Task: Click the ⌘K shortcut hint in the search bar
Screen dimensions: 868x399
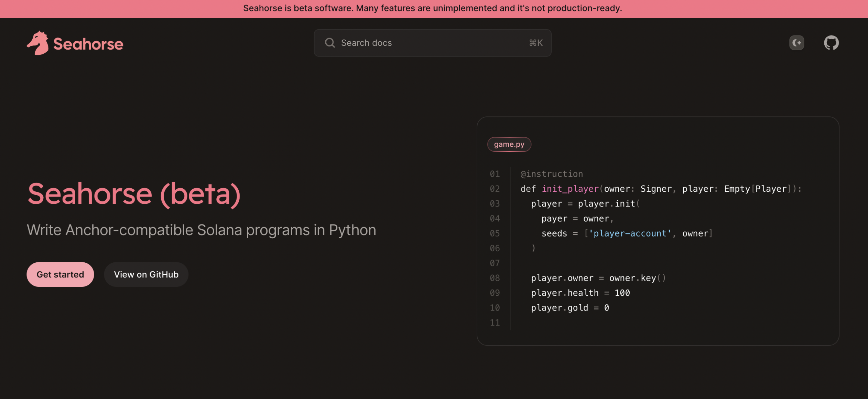Action: coord(535,43)
